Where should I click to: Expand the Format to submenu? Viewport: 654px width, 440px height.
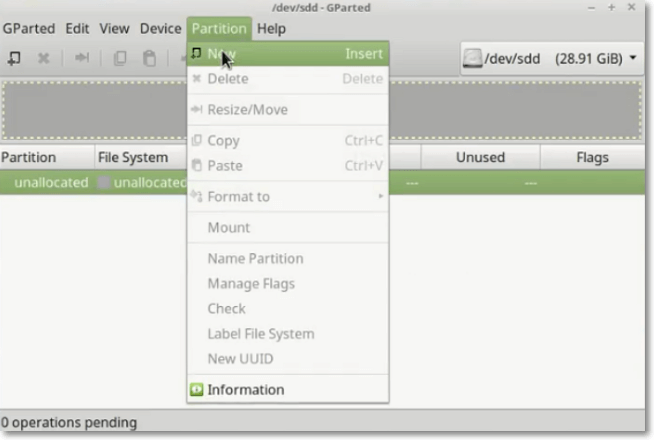point(288,196)
